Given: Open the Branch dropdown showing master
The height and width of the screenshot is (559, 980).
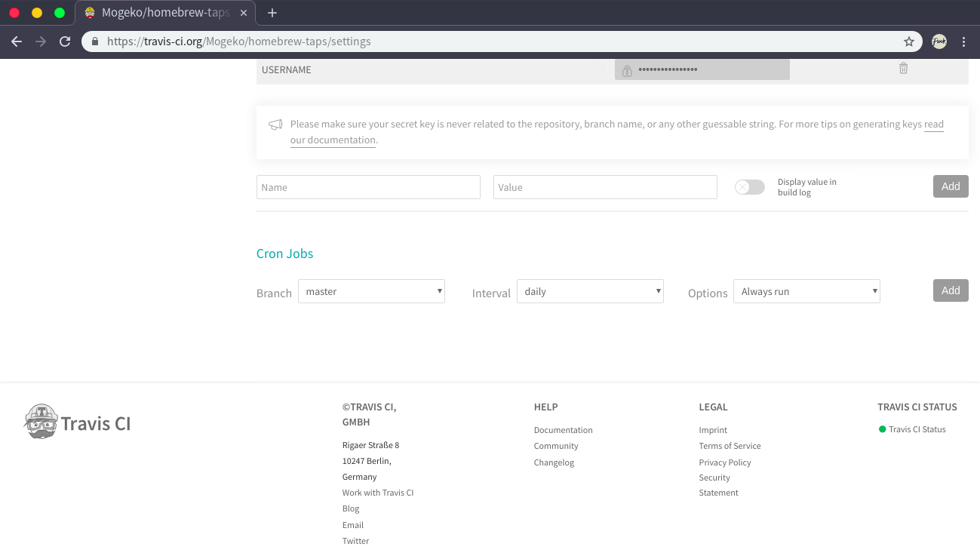Looking at the screenshot, I should [371, 291].
